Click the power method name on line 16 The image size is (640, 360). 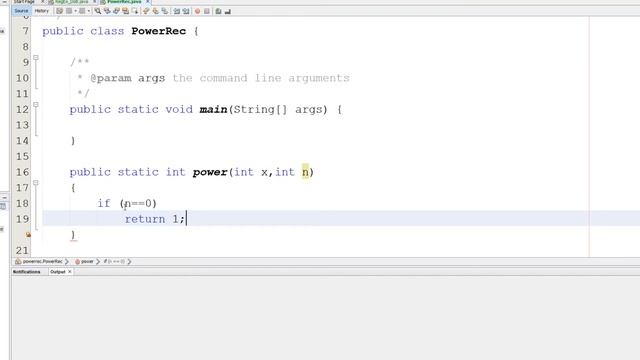pos(210,172)
